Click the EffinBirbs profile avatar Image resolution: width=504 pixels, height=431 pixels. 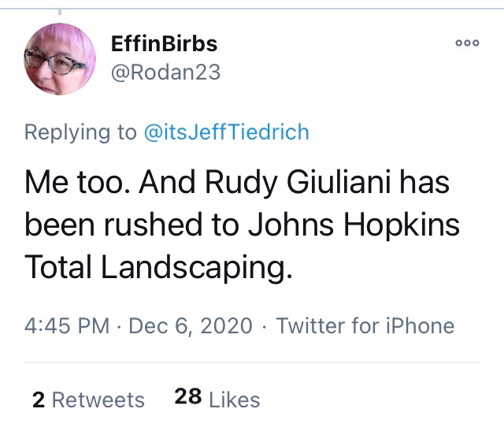(x=60, y=58)
